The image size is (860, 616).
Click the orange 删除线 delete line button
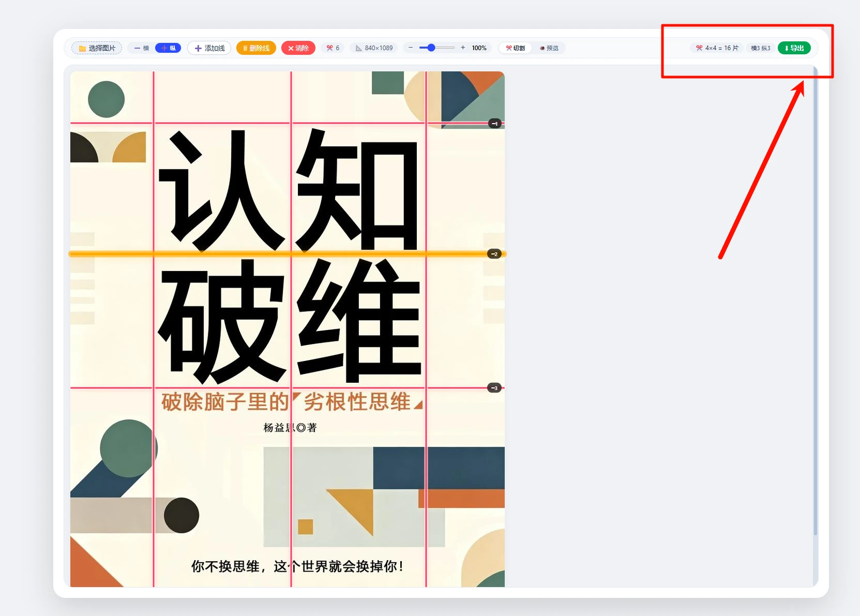[x=256, y=48]
